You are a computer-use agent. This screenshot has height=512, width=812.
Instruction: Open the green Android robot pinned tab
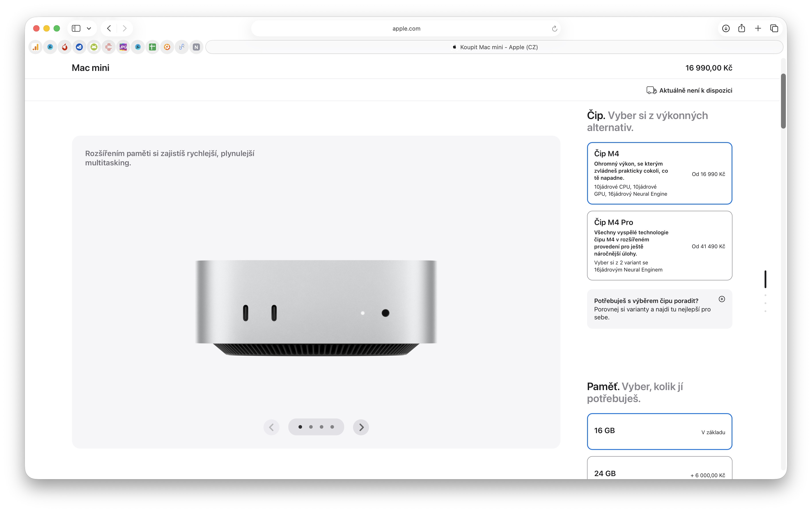94,47
